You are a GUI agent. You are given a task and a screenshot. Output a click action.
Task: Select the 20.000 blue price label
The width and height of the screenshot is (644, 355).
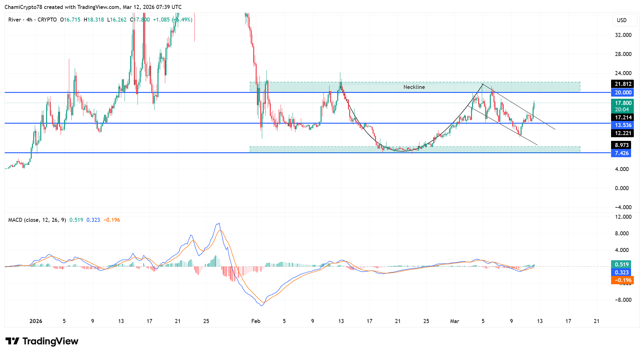pyautogui.click(x=623, y=93)
